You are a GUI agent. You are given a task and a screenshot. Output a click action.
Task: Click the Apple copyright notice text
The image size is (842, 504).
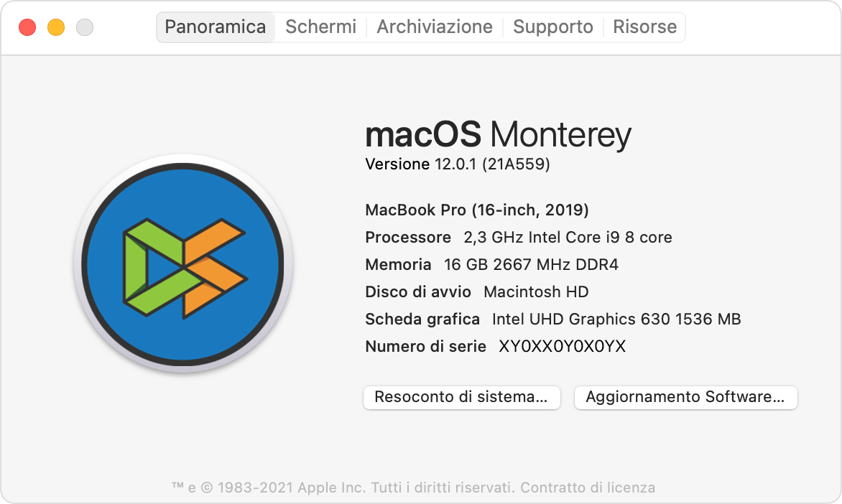pyautogui.click(x=343, y=488)
